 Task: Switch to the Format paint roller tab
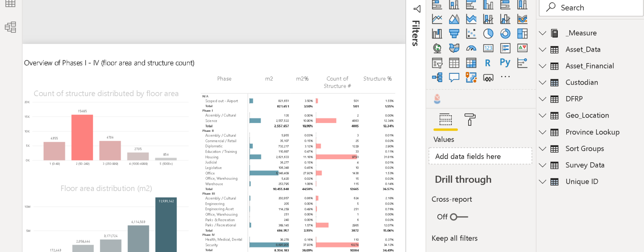click(x=470, y=120)
